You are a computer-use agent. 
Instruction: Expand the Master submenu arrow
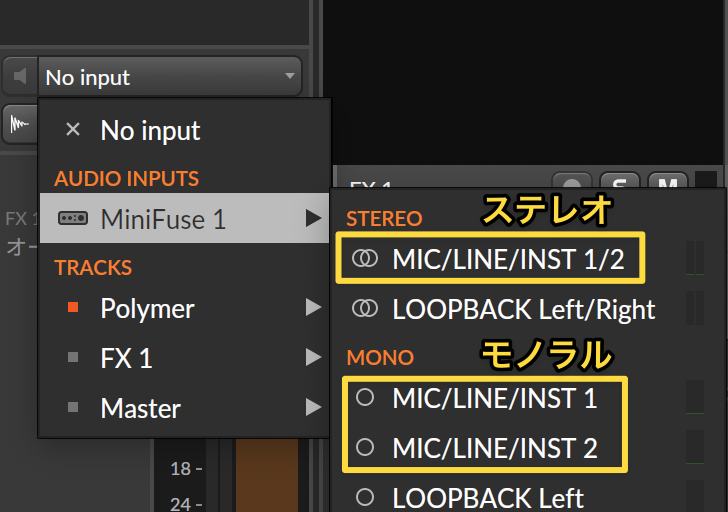(x=313, y=408)
